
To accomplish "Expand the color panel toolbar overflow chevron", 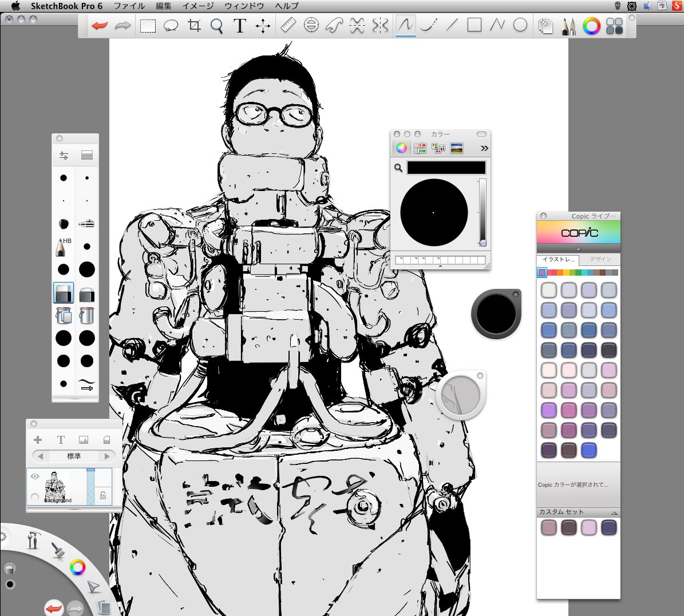I will pyautogui.click(x=484, y=149).
